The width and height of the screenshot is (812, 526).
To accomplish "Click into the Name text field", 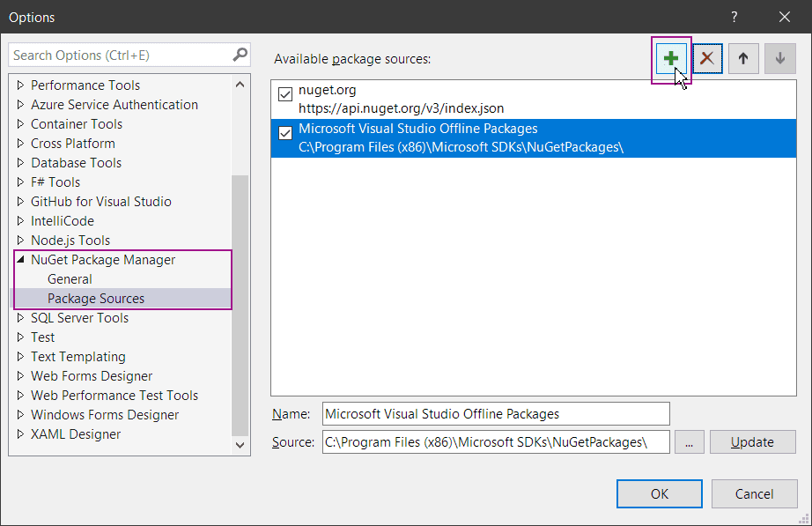I will [x=496, y=413].
